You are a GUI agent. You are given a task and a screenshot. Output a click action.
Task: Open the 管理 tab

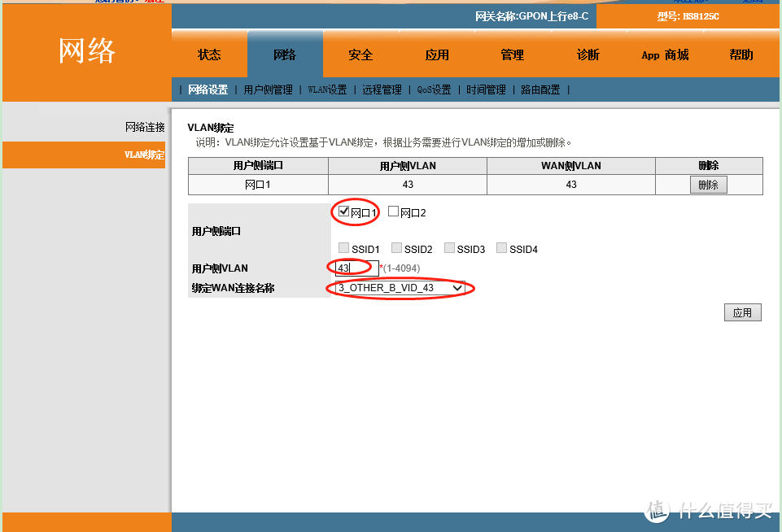tap(512, 54)
